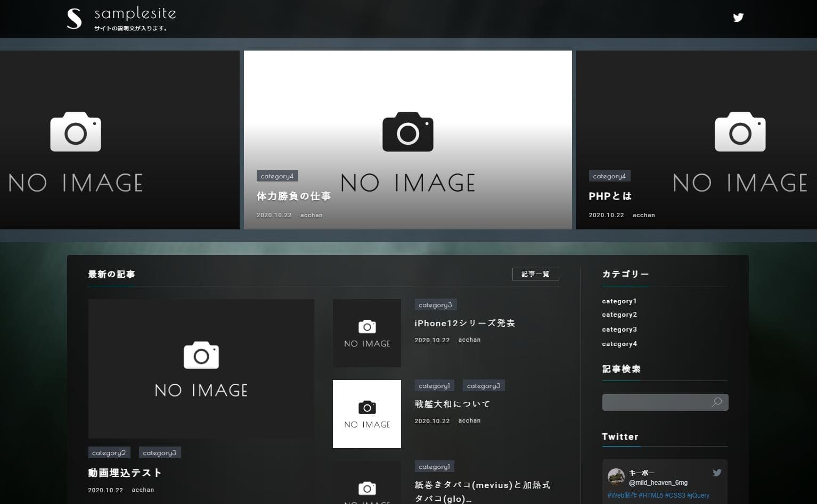Click category1 tag above 紙巻きタバコ article

pyautogui.click(x=435, y=467)
